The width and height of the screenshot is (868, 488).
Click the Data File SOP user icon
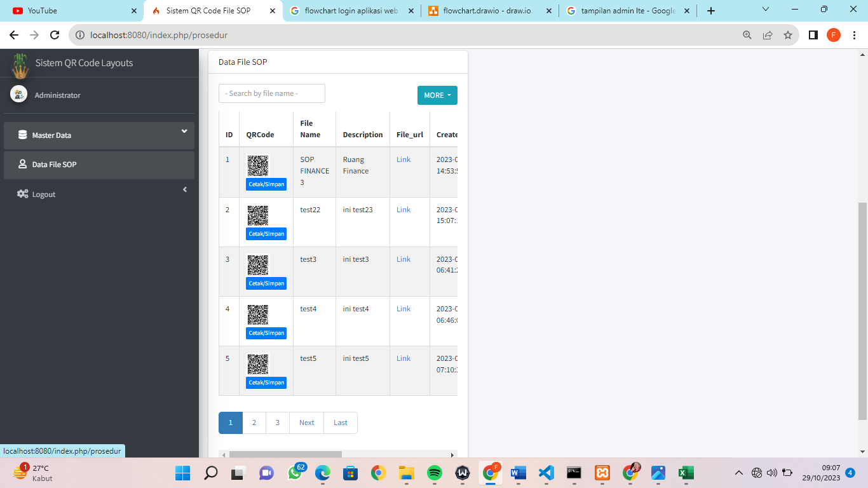point(22,164)
